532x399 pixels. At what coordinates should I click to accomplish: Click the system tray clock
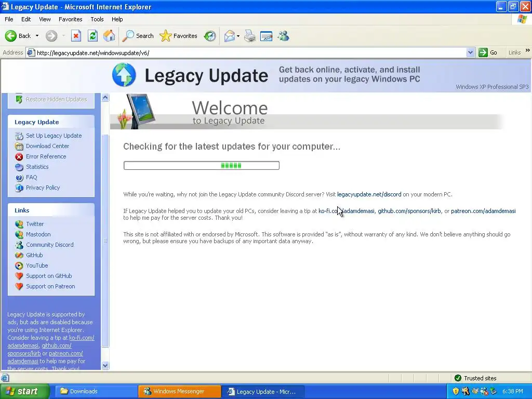513,391
